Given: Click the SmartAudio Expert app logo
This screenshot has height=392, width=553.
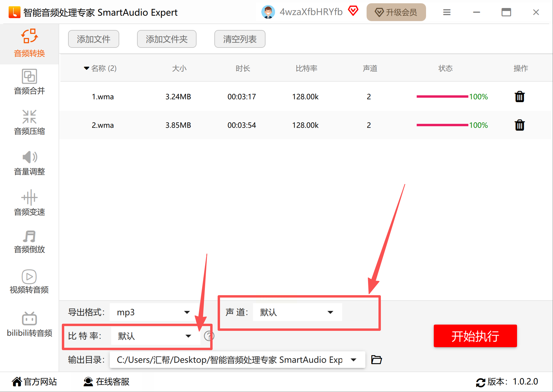Looking at the screenshot, I should click(14, 12).
